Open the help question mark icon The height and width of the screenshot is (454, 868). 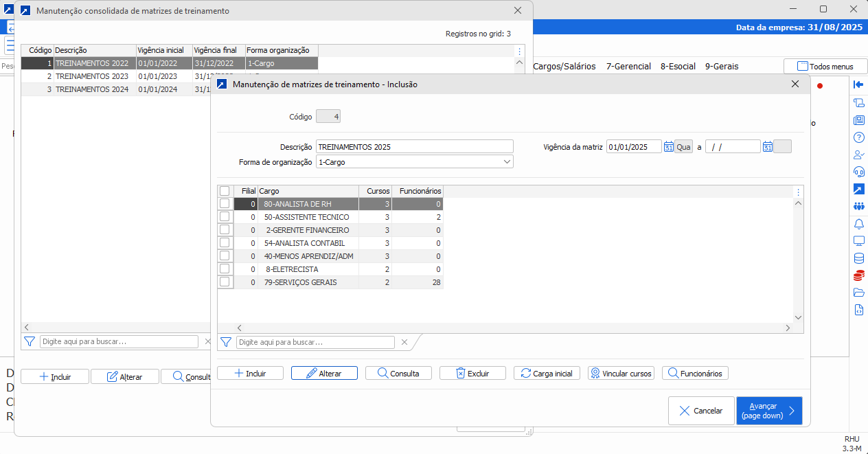(x=858, y=137)
